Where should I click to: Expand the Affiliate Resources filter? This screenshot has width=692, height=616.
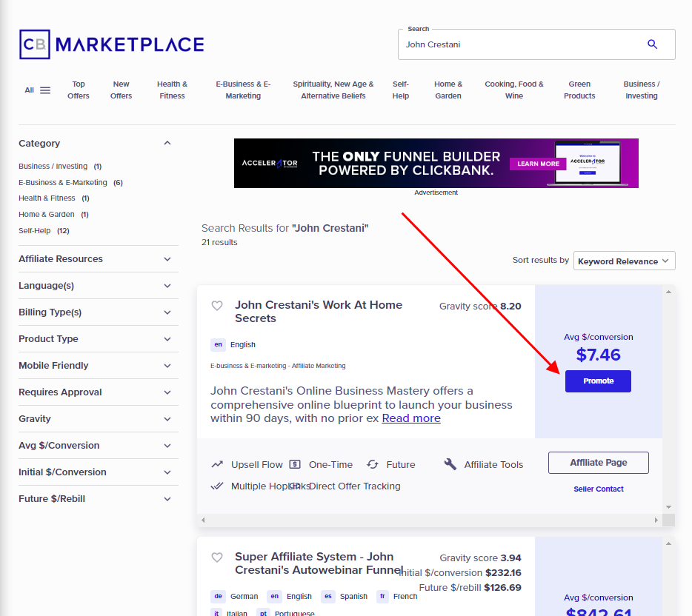tap(167, 259)
